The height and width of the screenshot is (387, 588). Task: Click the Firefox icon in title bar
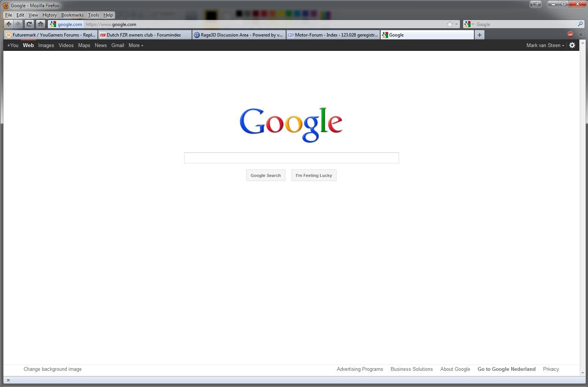[6, 5]
